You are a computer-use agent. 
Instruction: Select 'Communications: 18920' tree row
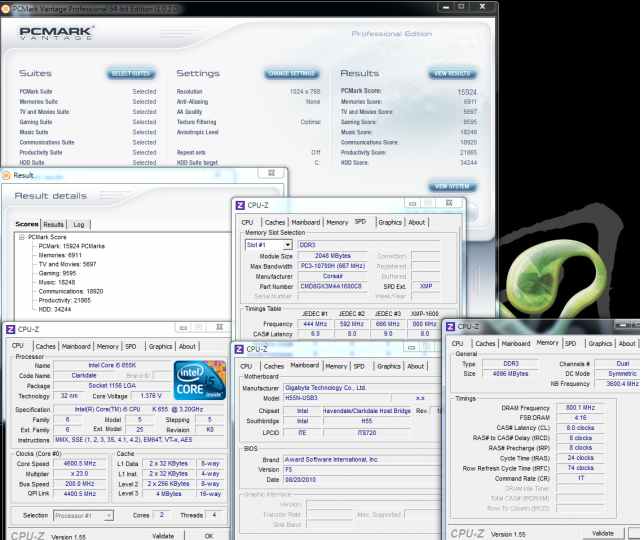pos(71,291)
